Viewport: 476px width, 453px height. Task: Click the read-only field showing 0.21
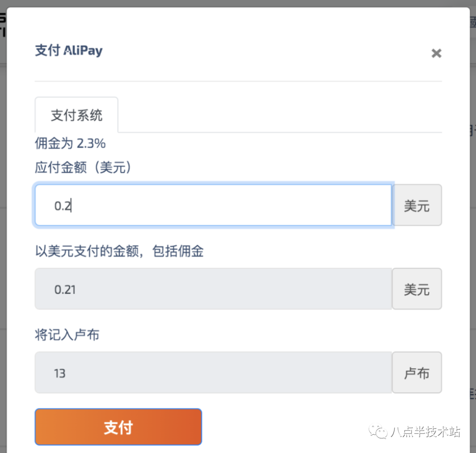coord(213,289)
